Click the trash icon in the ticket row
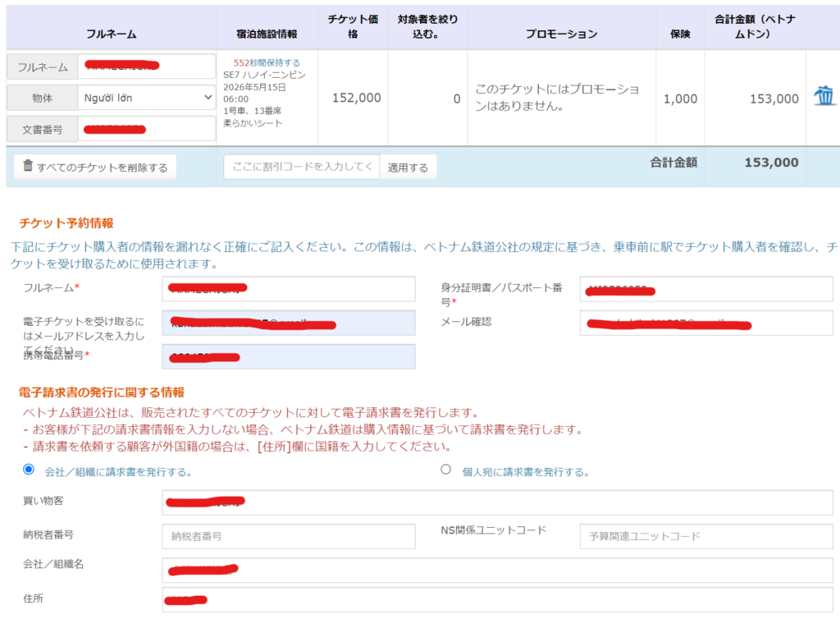This screenshot has width=840, height=619. click(823, 97)
